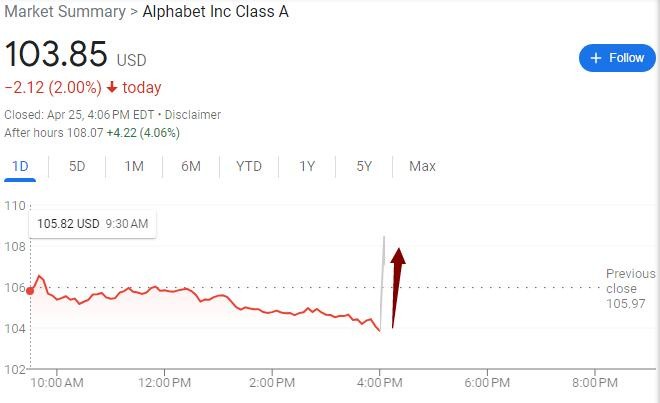Choose the 5Y range tab

[364, 166]
